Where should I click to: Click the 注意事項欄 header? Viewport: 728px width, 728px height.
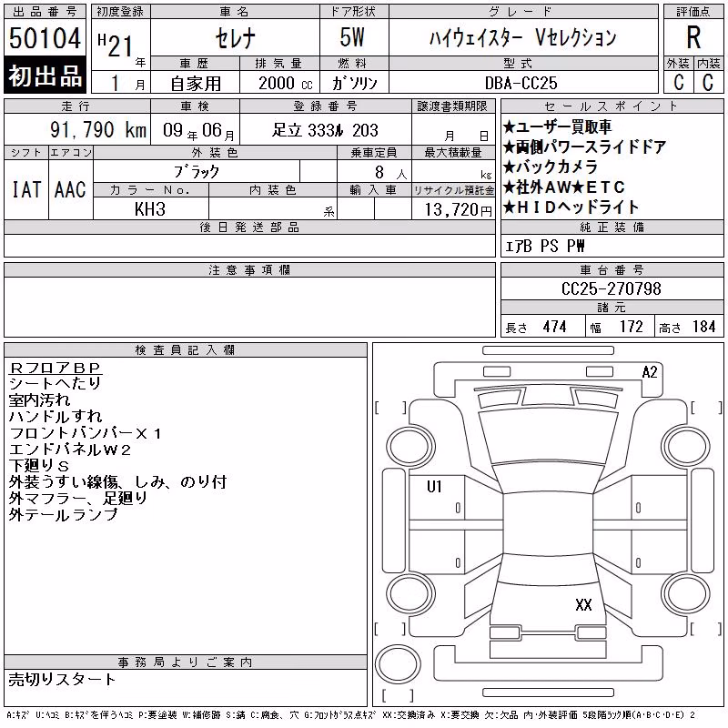249,269
